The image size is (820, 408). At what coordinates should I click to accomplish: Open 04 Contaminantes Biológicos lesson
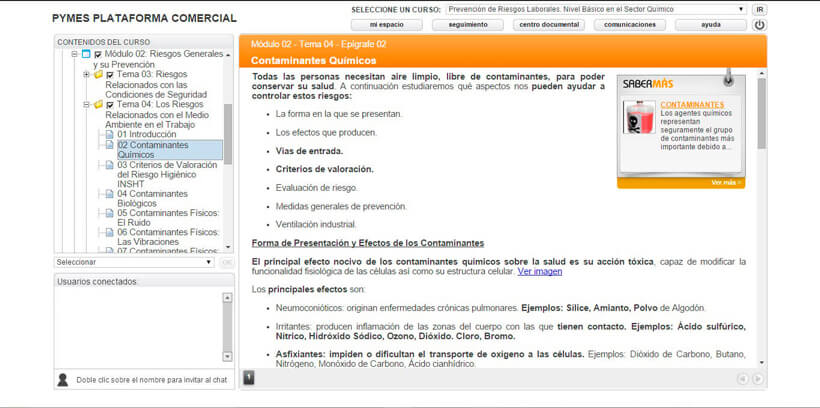pyautogui.click(x=152, y=198)
